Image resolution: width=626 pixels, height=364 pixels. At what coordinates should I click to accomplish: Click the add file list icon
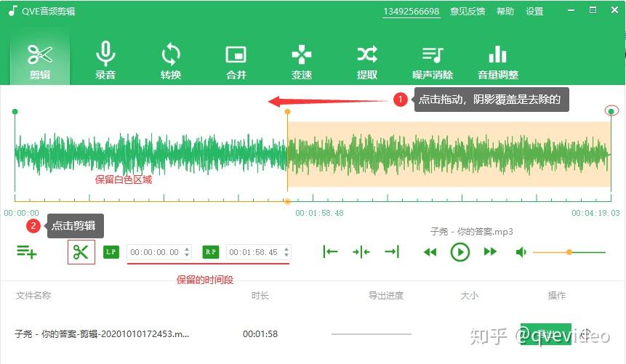[27, 252]
